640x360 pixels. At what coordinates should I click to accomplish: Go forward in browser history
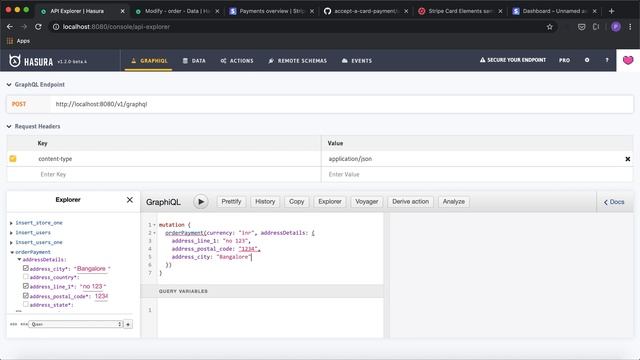pyautogui.click(x=24, y=27)
